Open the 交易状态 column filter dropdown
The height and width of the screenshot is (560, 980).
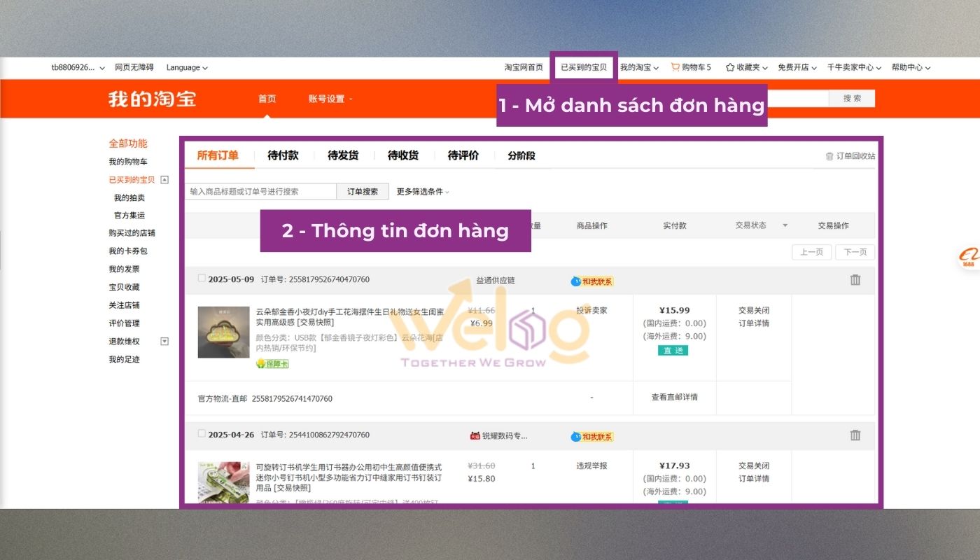pos(785,225)
